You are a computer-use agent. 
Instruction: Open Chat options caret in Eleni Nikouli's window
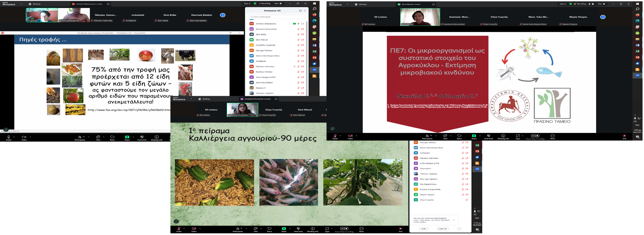pyautogui.click(x=451, y=136)
